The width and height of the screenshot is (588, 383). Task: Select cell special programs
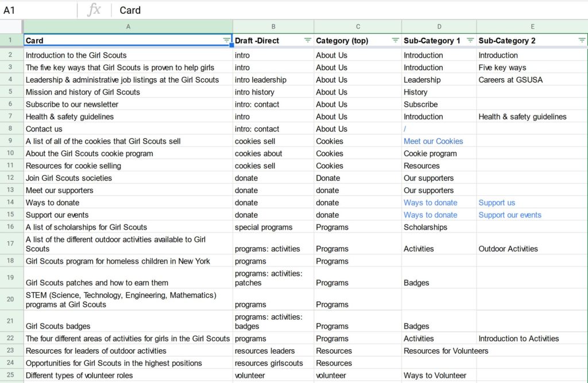pyautogui.click(x=273, y=227)
